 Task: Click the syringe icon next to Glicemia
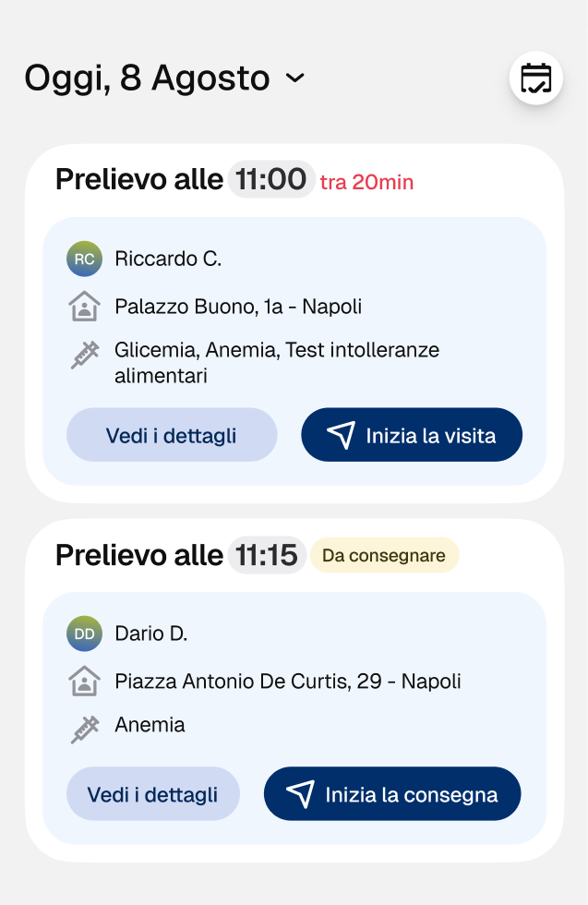point(84,355)
